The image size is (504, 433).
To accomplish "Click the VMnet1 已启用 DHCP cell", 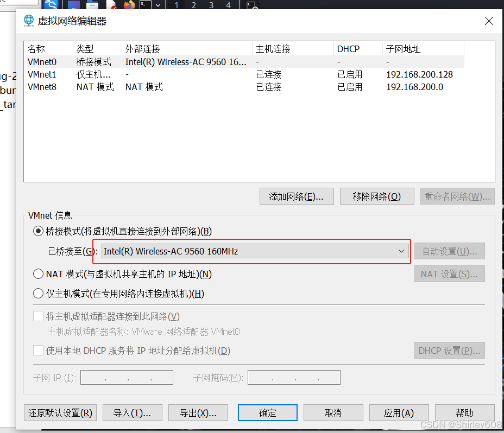I will 350,74.
